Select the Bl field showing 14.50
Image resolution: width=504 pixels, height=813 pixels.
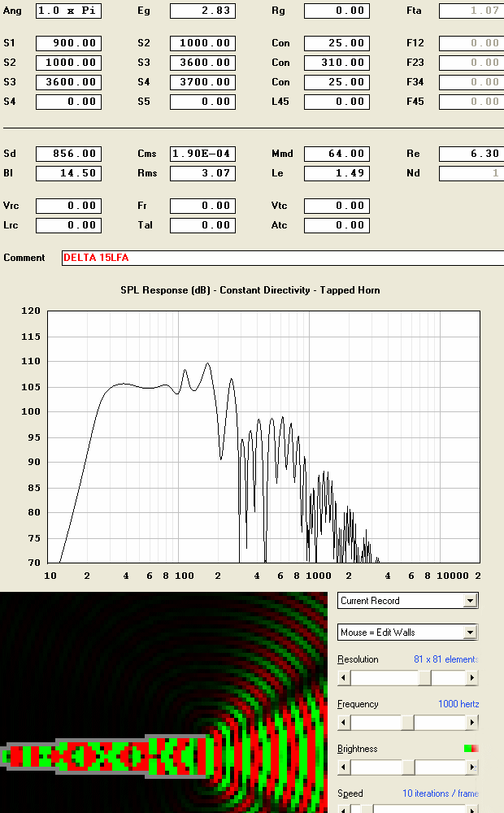pyautogui.click(x=68, y=173)
